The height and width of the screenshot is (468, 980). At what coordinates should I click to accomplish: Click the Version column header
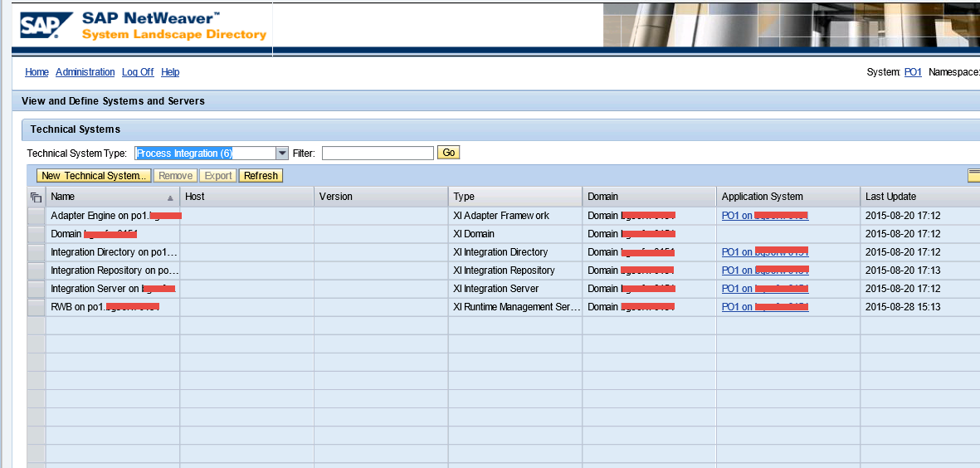[x=381, y=197]
